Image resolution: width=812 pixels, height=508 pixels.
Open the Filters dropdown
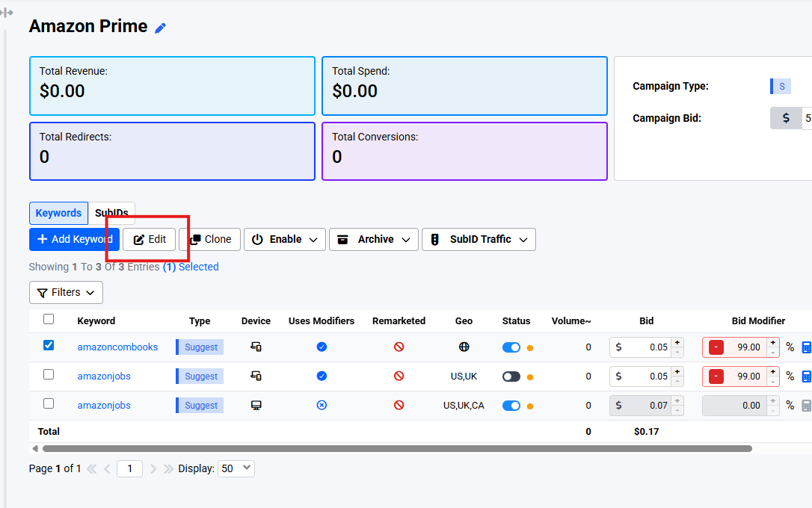click(x=66, y=292)
